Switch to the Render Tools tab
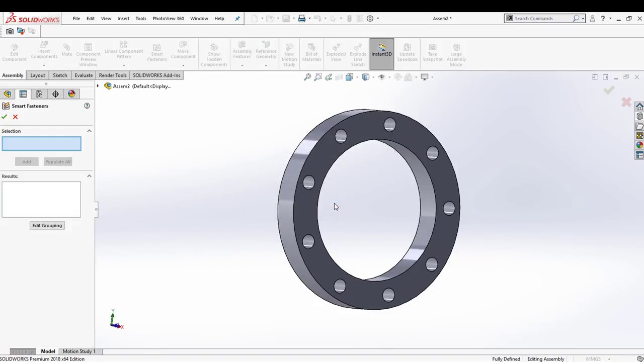The height and width of the screenshot is (362, 644). pos(113,75)
